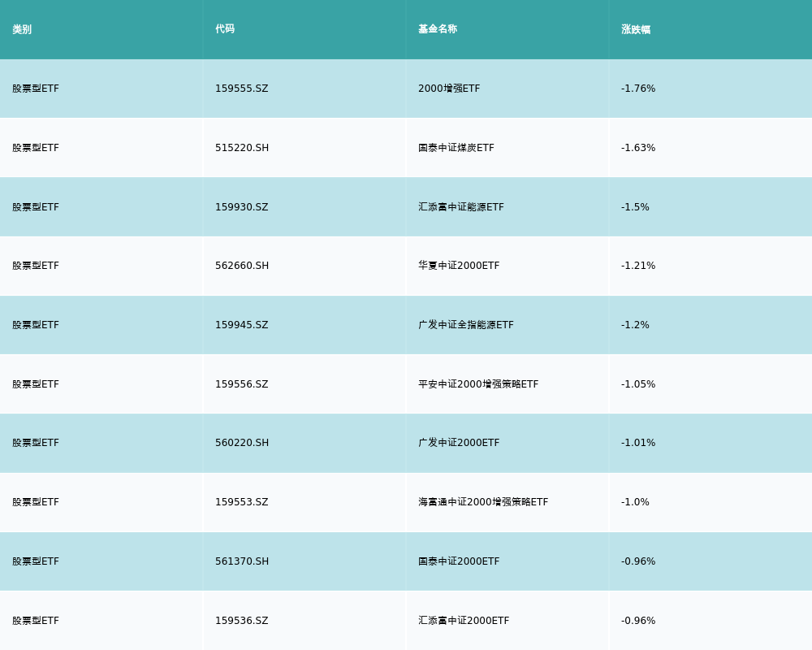Select fund code 560220.SH
Viewport: 812px width, 650px height.
[x=242, y=443]
